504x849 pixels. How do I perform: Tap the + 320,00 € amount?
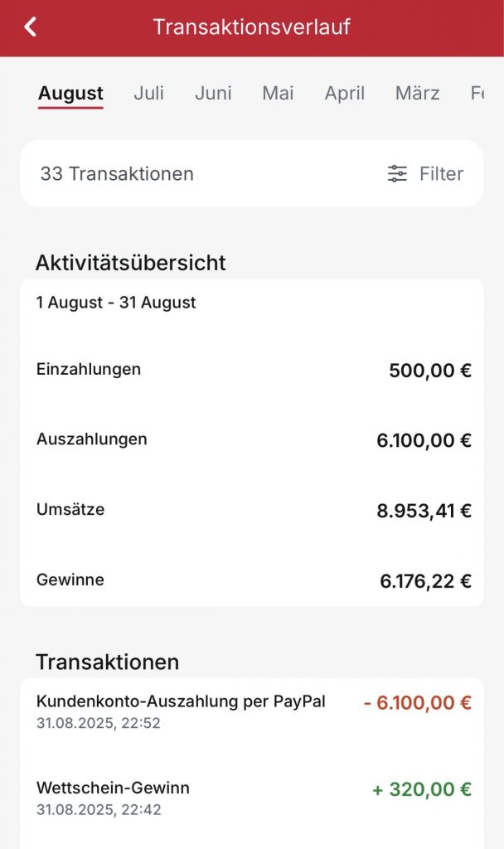click(422, 790)
